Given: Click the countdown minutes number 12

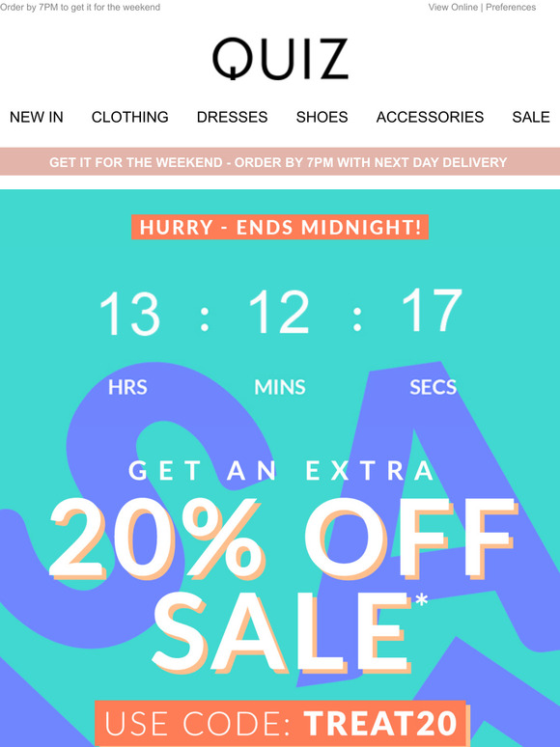Looking at the screenshot, I should pyautogui.click(x=279, y=311).
